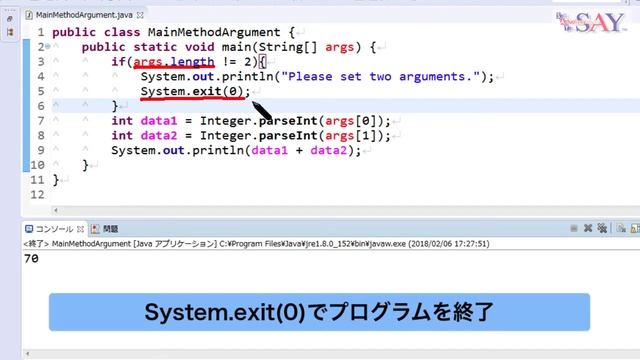Close the コンソール view tab
The width and height of the screenshot is (640, 360).
click(x=80, y=229)
